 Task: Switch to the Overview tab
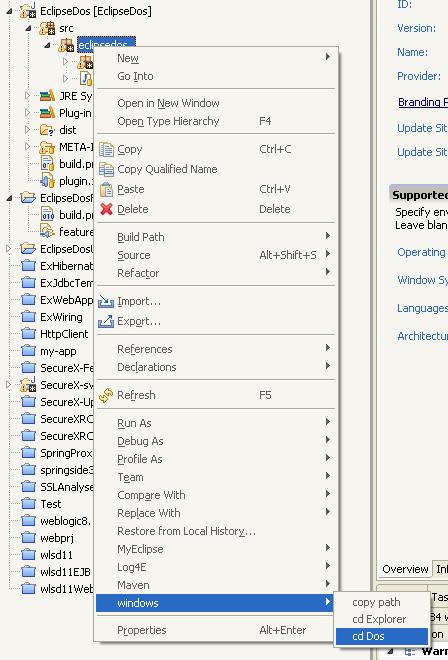tap(405, 569)
